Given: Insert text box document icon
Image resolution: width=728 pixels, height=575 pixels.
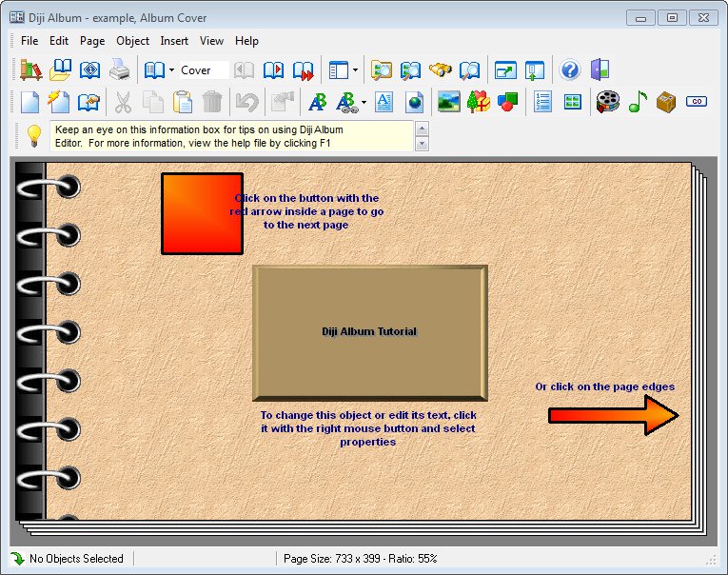Looking at the screenshot, I should 384,102.
